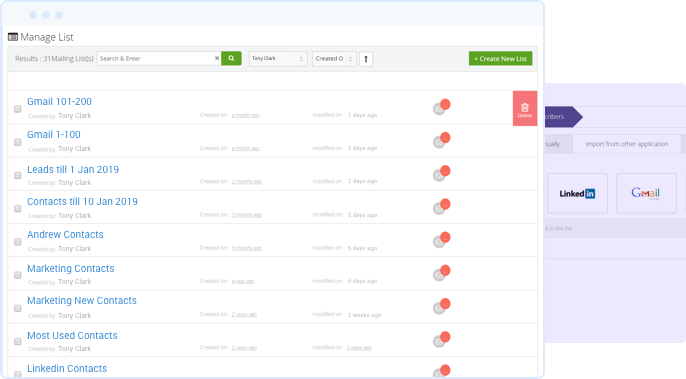This screenshot has height=379, width=686.
Task: Click the red Delete trash icon
Action: [525, 109]
